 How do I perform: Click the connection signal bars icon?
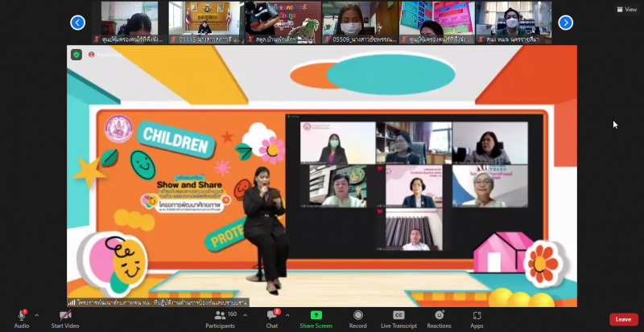click(x=72, y=302)
